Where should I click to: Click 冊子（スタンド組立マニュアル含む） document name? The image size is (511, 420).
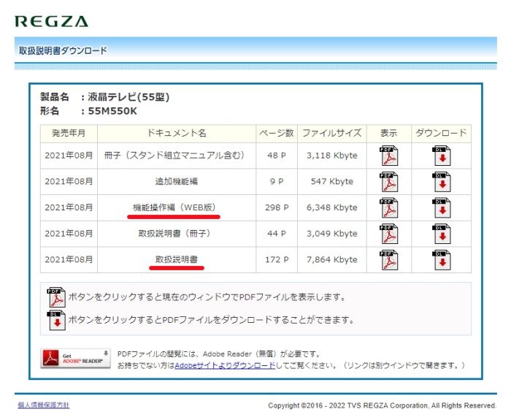point(174,156)
